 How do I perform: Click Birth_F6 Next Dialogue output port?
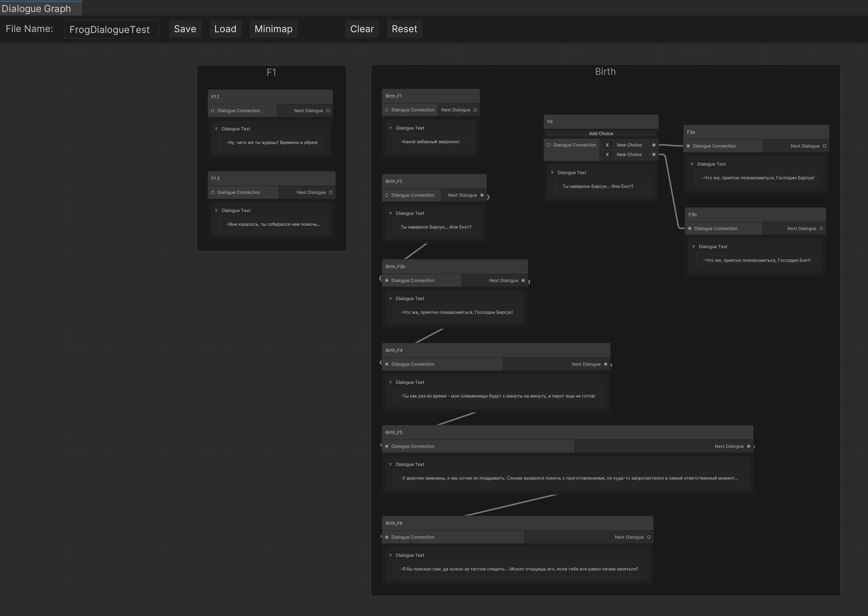649,537
